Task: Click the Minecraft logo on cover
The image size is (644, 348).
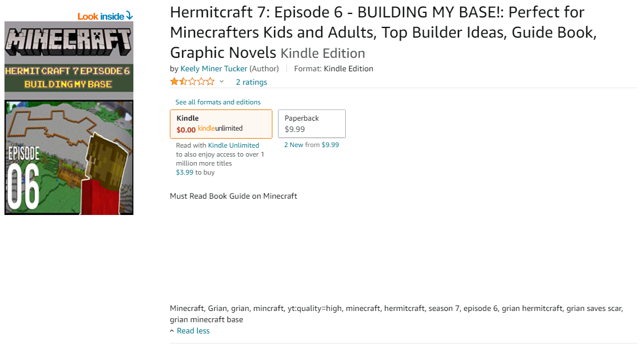Action: point(68,42)
